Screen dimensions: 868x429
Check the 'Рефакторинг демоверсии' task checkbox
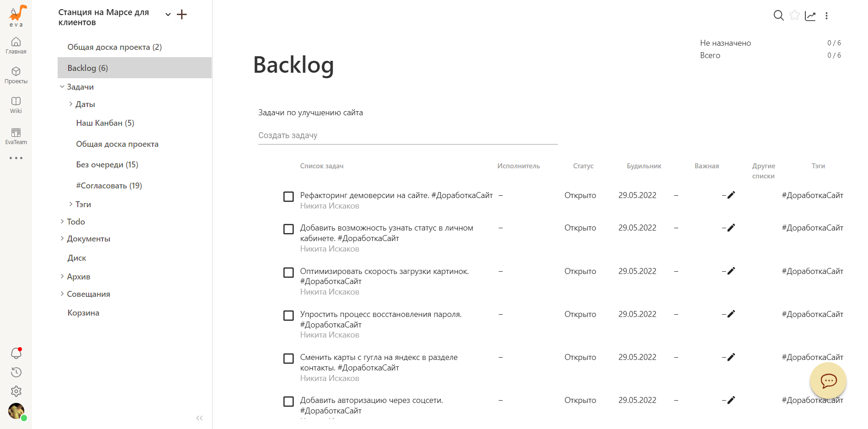[289, 197]
